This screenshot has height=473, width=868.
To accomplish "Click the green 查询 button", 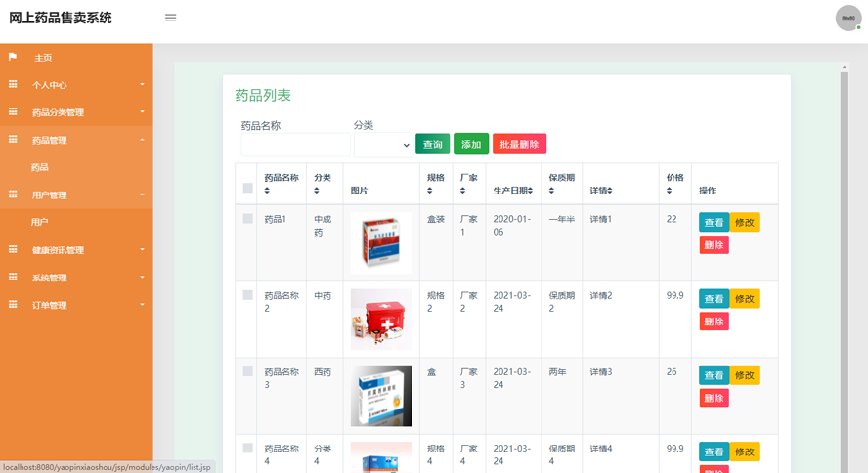I will point(432,144).
